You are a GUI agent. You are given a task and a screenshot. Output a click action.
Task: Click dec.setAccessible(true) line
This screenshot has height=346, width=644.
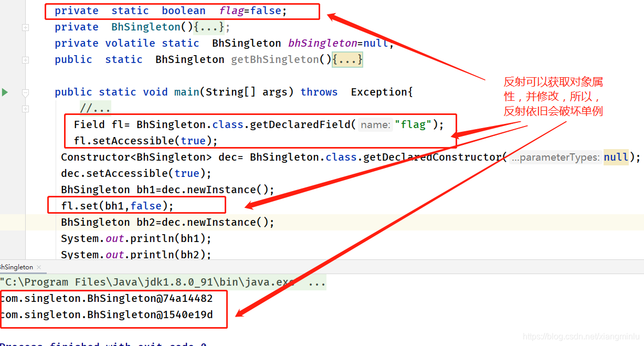(x=136, y=174)
